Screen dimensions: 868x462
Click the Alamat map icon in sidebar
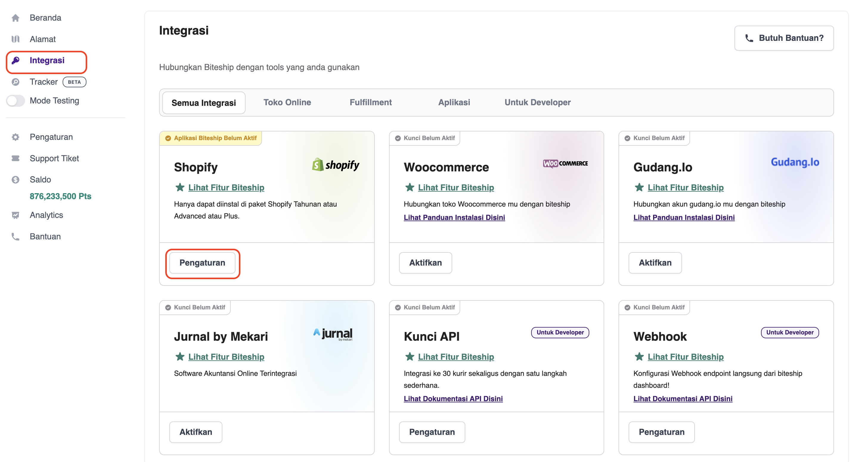pyautogui.click(x=15, y=39)
